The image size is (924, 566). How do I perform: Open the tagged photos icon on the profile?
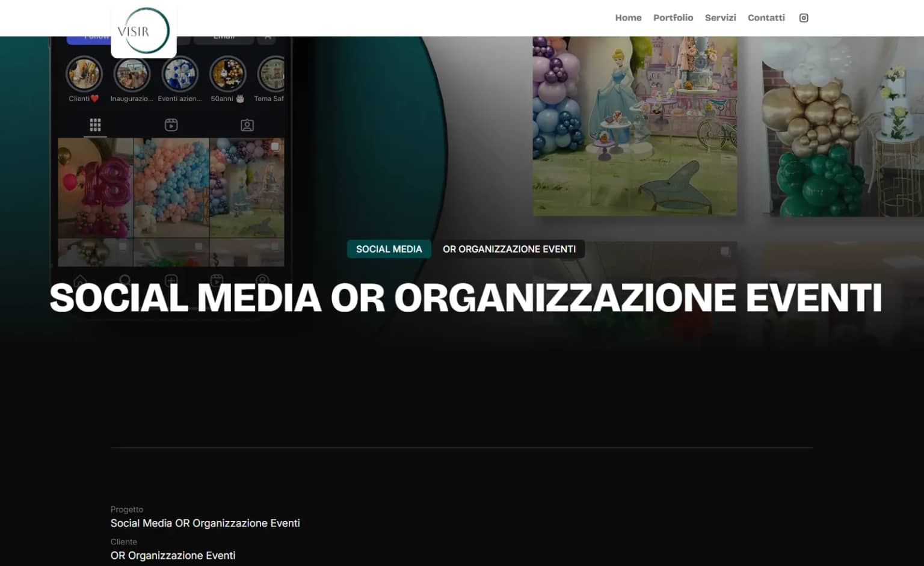click(247, 125)
